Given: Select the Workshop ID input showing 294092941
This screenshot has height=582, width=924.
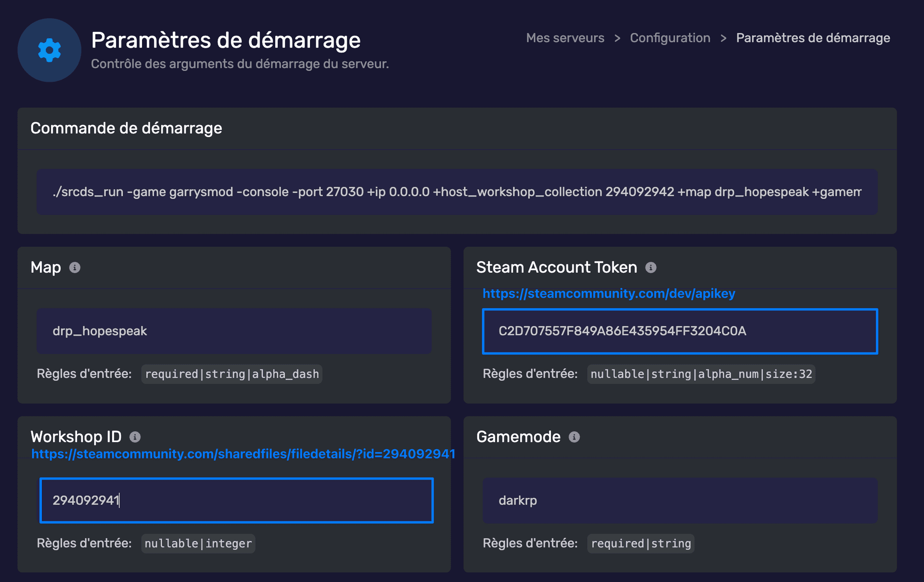Looking at the screenshot, I should [235, 500].
